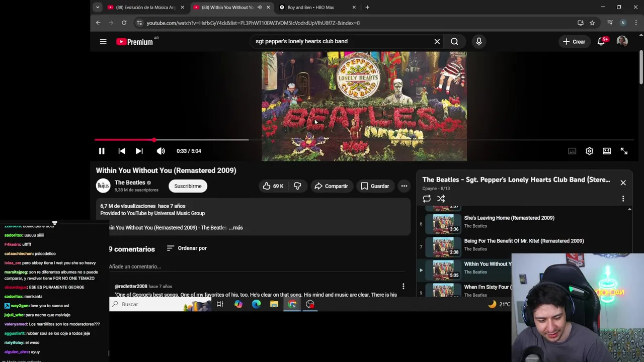Open more actions beside Guardar
This screenshot has width=644, height=362.
(404, 186)
